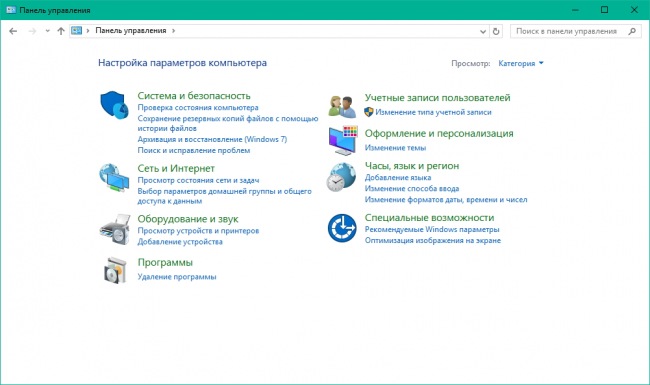The image size is (650, 385).
Task: Click Удаление программы link
Action: coord(177,277)
